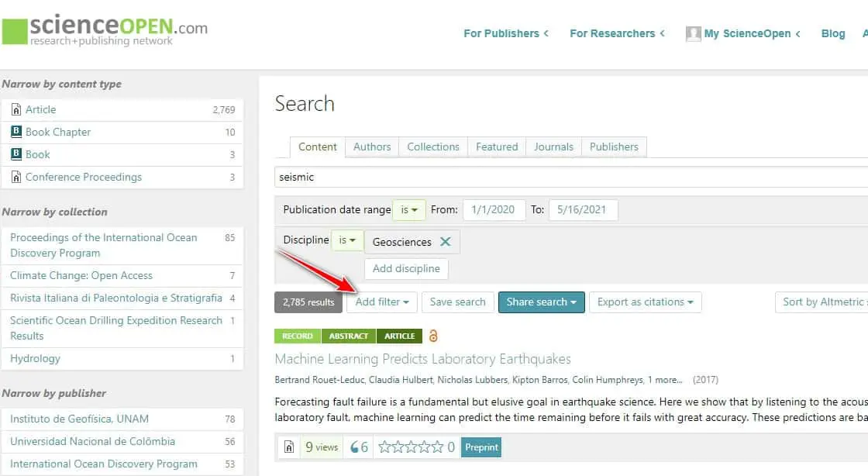Expand the Share search dropdown

[541, 302]
